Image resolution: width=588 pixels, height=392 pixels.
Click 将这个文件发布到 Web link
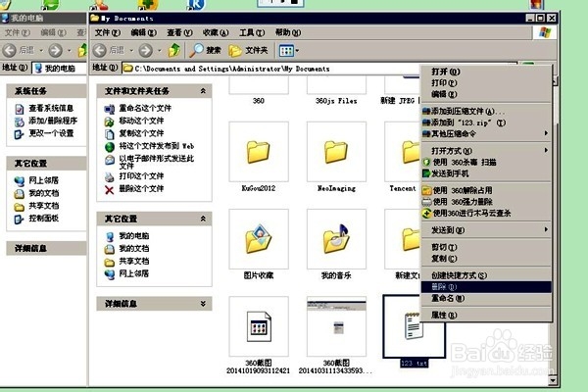pyautogui.click(x=157, y=146)
